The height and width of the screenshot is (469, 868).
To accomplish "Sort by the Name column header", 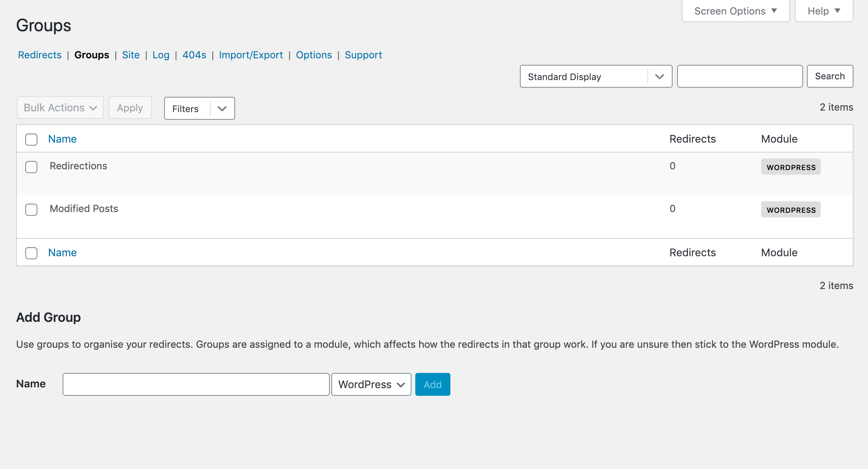I will click(62, 139).
